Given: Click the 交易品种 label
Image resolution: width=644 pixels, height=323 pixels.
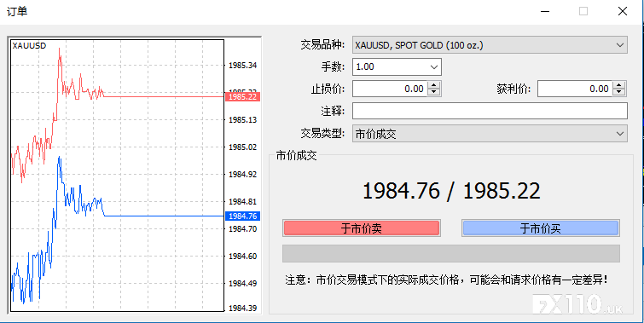Looking at the screenshot, I should [x=322, y=44].
